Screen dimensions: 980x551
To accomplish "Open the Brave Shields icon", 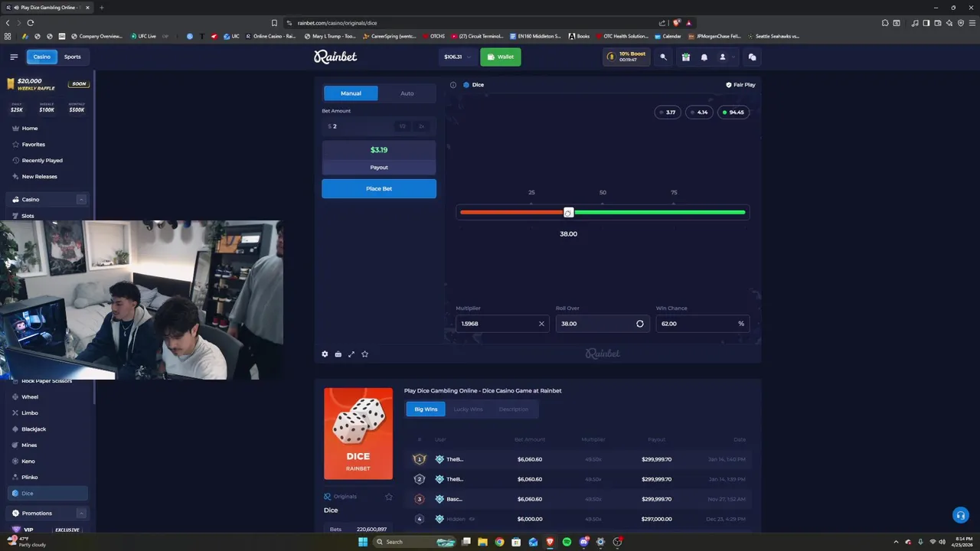I will (677, 23).
